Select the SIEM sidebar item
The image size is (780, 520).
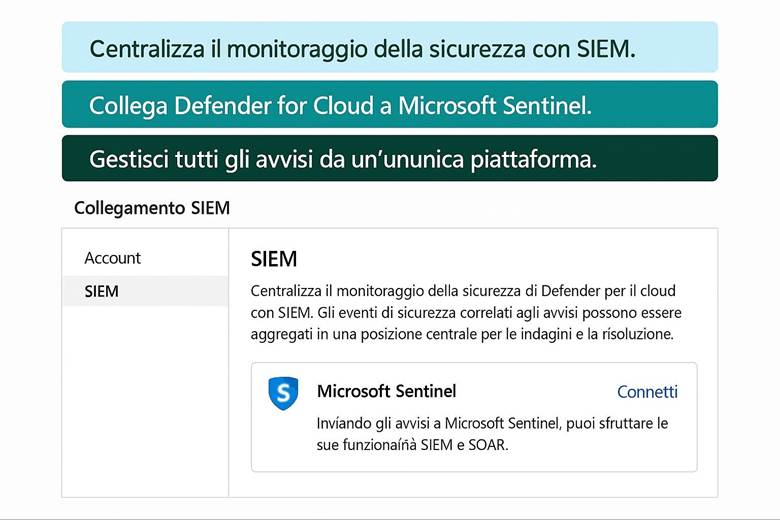click(x=102, y=291)
